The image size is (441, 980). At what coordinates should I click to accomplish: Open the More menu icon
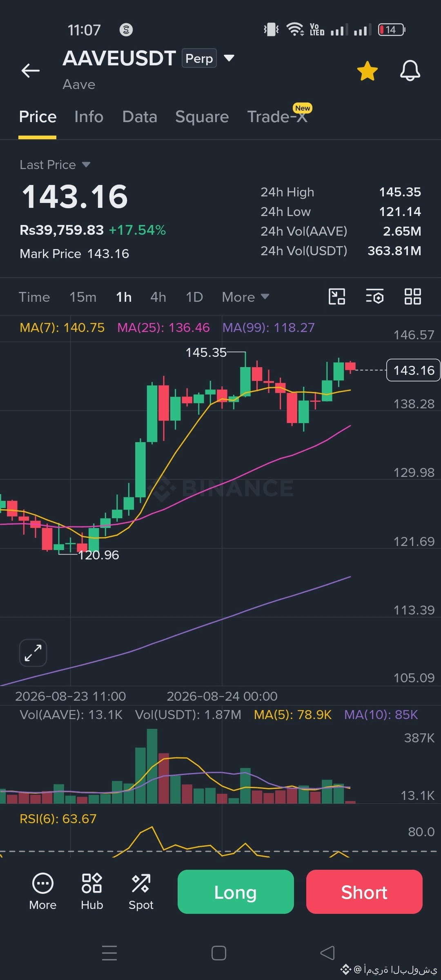point(43,891)
